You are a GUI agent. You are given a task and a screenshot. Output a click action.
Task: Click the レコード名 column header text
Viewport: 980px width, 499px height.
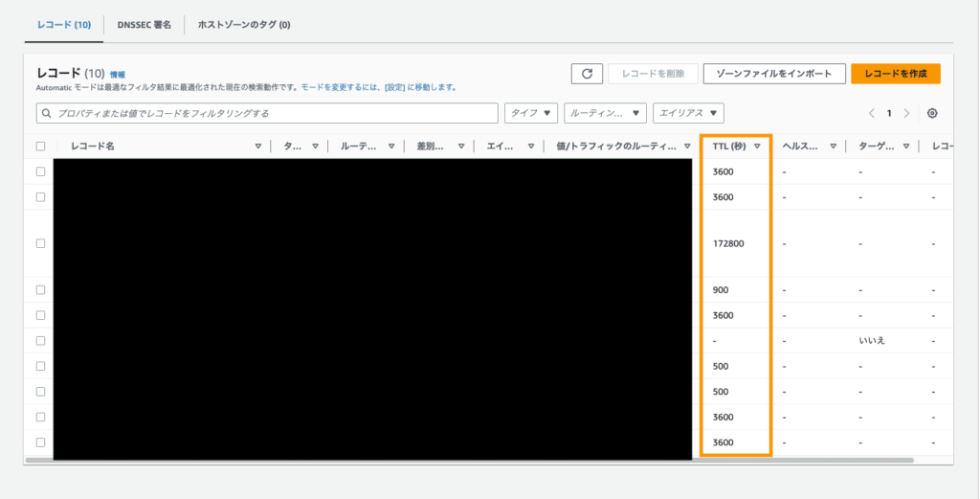coord(93,147)
